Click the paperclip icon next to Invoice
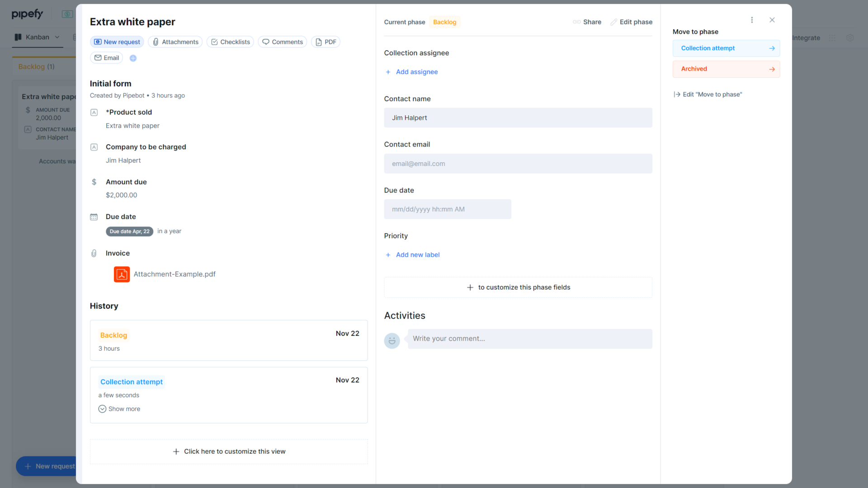Image resolution: width=868 pixels, height=488 pixels. [x=94, y=253]
